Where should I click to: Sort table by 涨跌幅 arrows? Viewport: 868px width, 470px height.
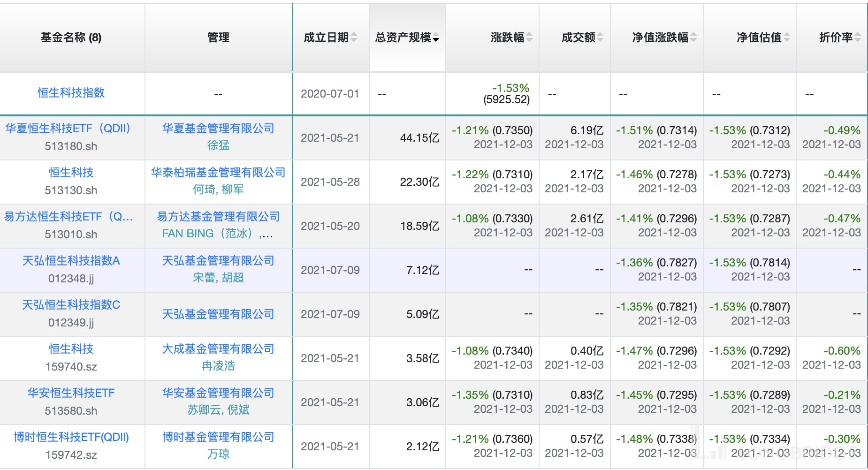[529, 38]
